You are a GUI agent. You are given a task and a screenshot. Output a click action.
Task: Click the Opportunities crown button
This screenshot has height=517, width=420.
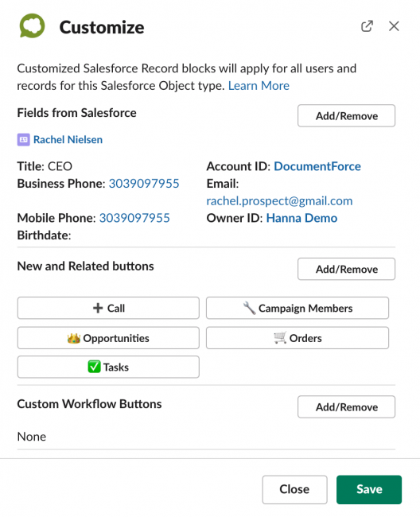[x=108, y=338]
